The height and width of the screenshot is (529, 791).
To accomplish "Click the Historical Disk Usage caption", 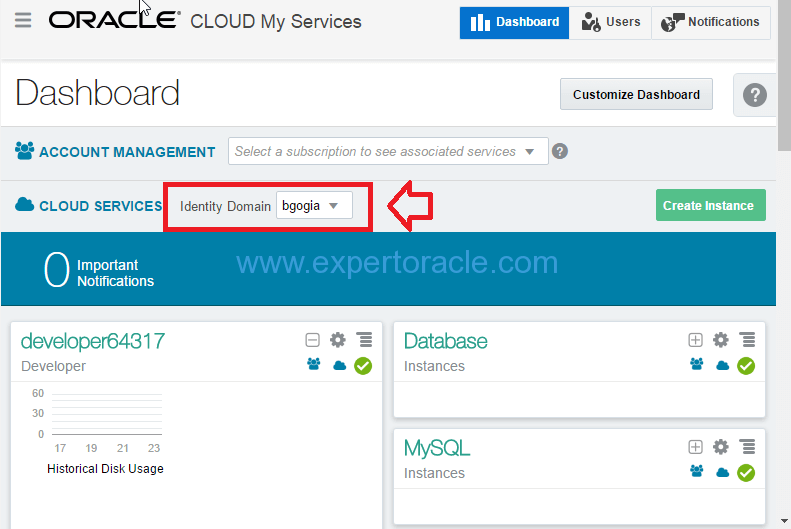I will pyautogui.click(x=105, y=469).
